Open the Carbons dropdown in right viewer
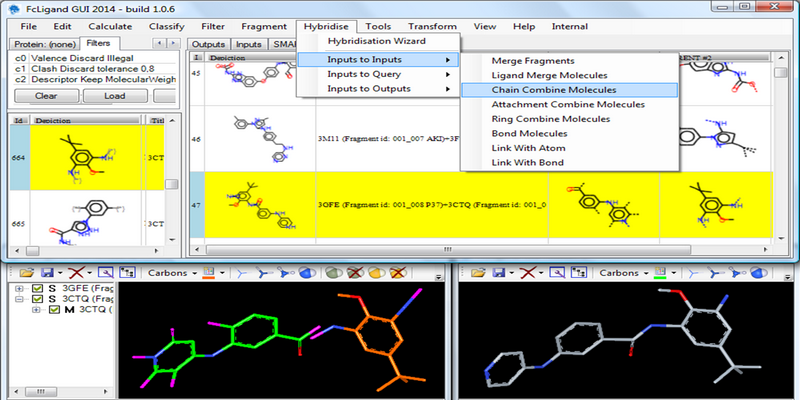 [621, 272]
